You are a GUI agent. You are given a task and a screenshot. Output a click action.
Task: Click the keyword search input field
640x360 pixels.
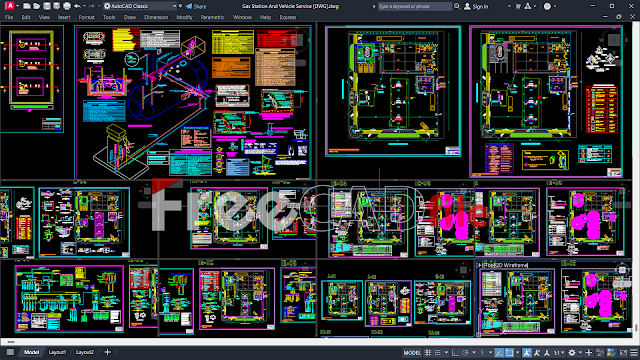415,6
